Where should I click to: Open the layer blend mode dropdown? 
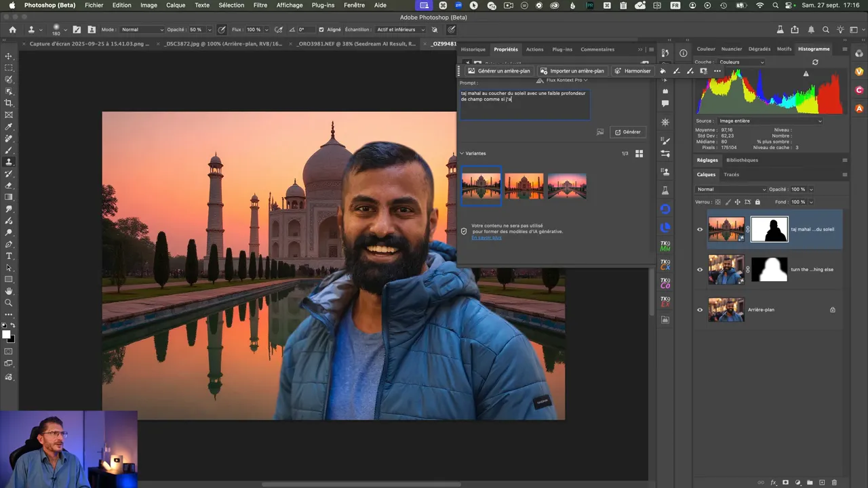point(731,189)
